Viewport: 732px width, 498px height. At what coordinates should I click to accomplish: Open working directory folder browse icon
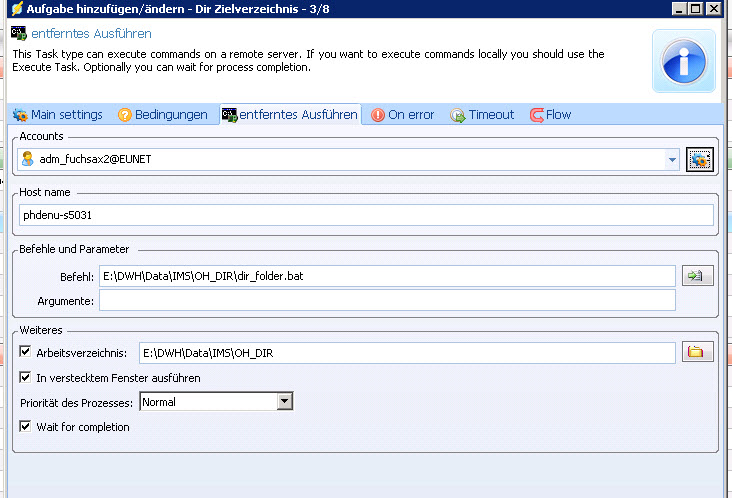697,352
